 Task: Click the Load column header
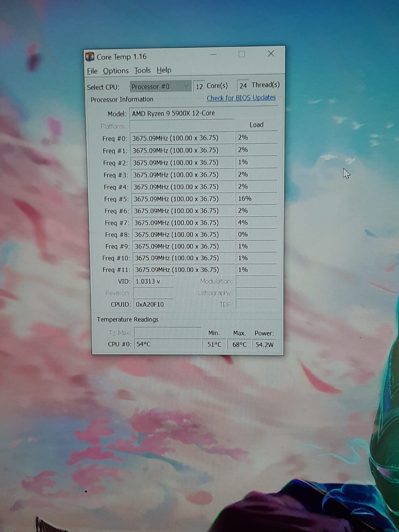(x=256, y=125)
